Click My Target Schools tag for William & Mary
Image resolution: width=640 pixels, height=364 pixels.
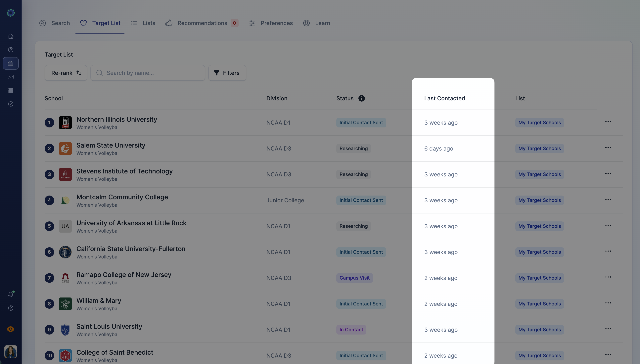539,304
